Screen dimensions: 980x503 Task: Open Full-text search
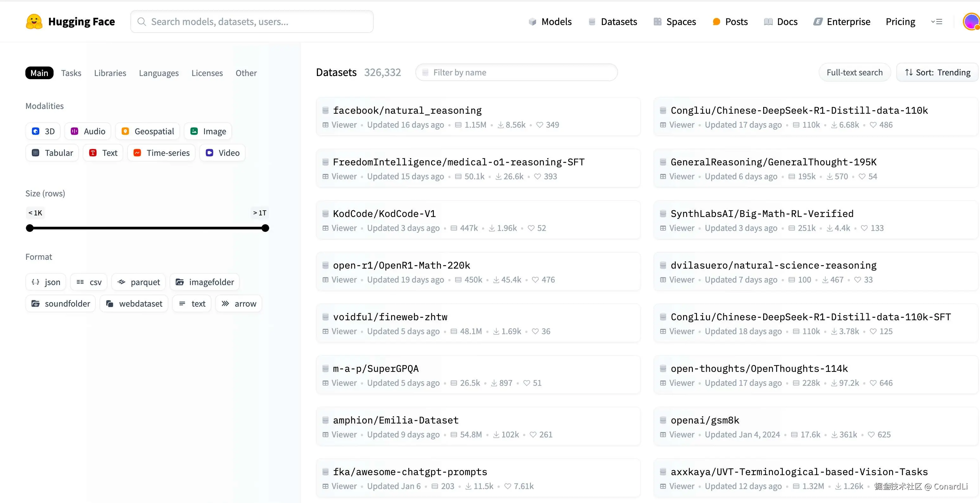[854, 72]
